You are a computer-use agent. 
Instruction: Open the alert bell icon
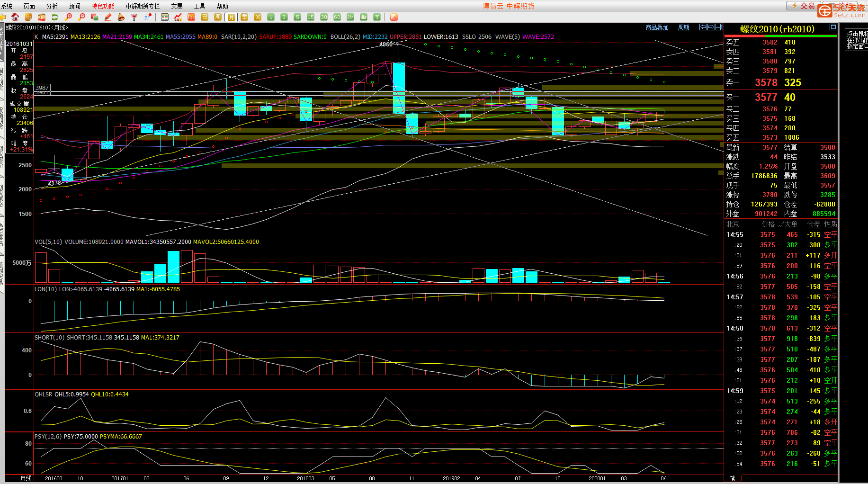click(x=121, y=17)
